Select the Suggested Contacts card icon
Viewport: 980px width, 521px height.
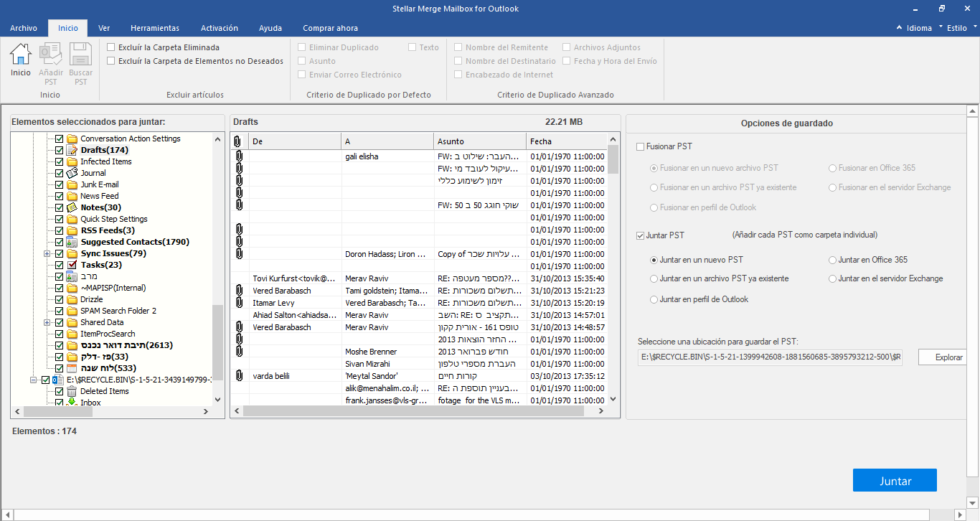[72, 242]
